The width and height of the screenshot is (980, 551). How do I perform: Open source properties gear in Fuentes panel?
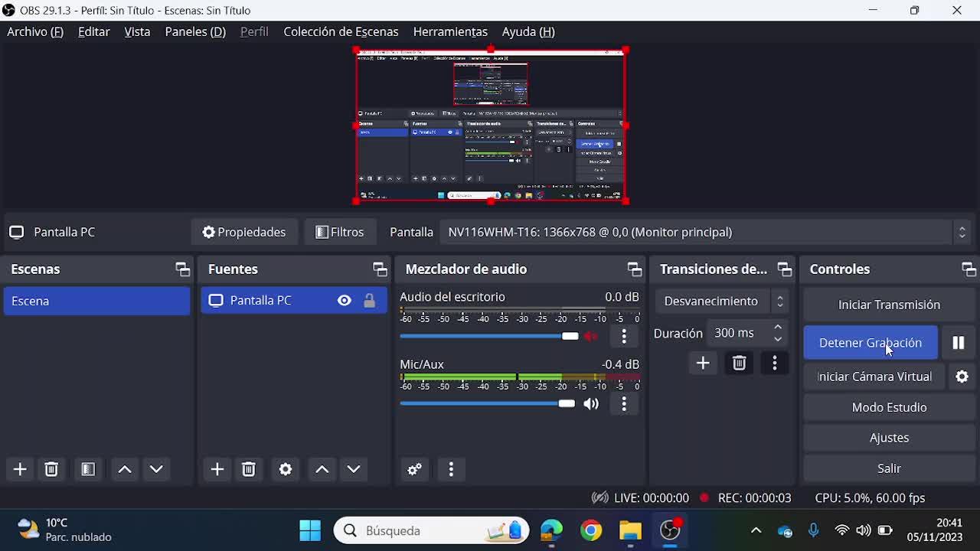tap(286, 469)
